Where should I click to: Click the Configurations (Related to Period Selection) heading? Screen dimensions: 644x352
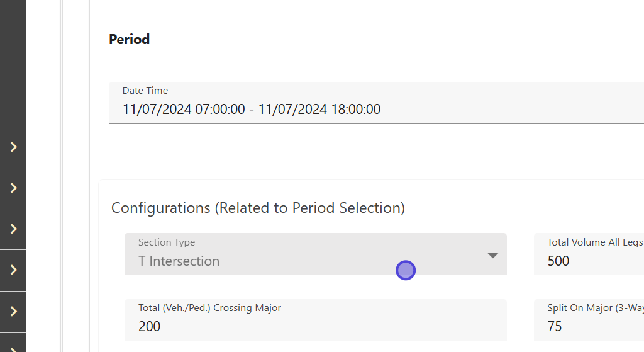point(258,208)
